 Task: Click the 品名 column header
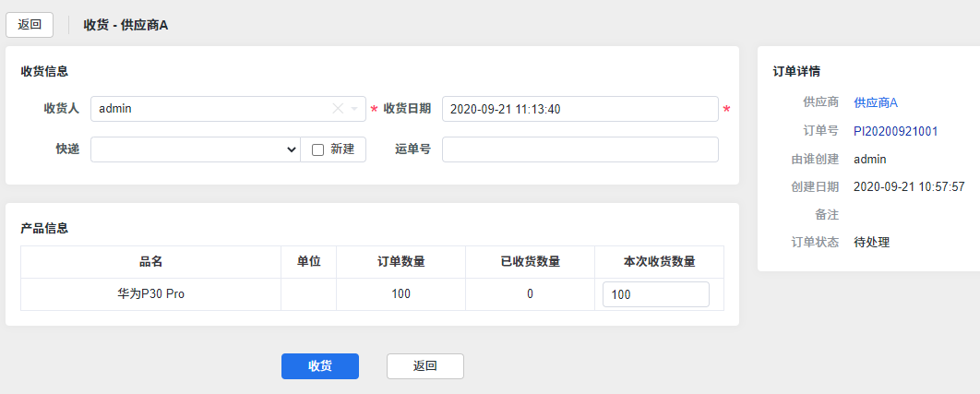(x=150, y=262)
